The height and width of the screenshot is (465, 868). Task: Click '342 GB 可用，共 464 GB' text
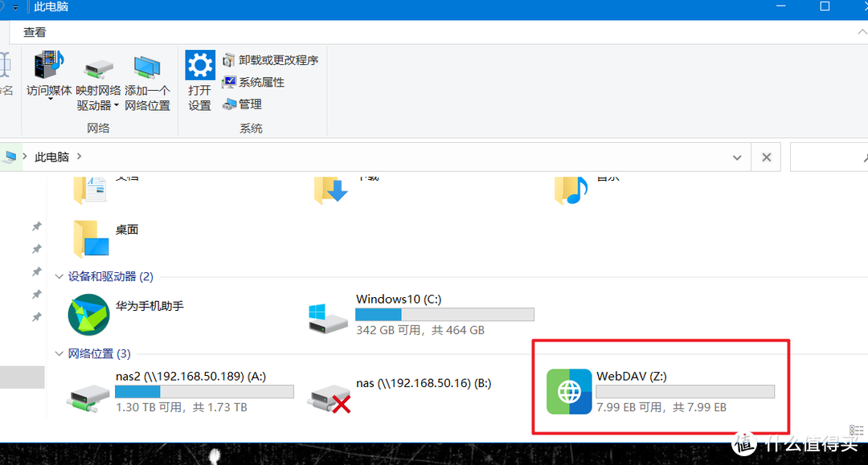(x=420, y=330)
